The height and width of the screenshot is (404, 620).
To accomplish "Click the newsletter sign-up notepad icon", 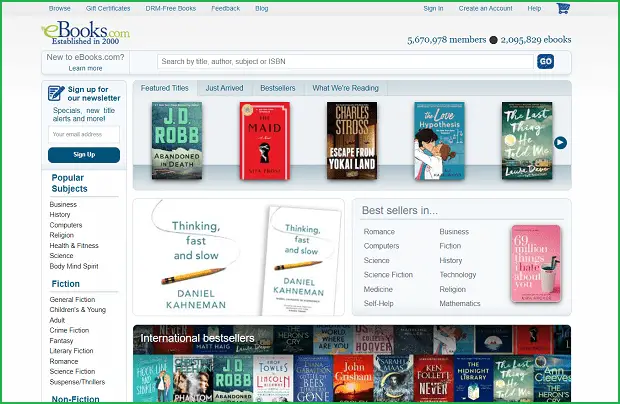I will [x=56, y=93].
